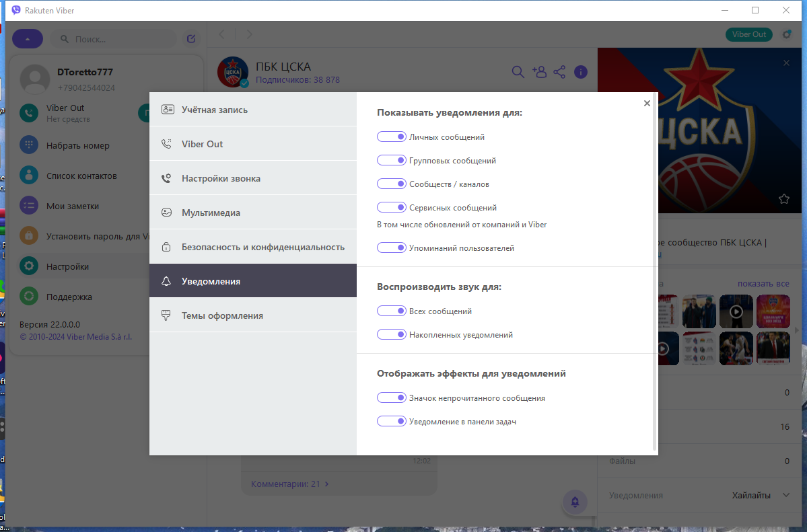Click the Файлы row in info panel
Screen dimensions: 807x532
[699, 461]
